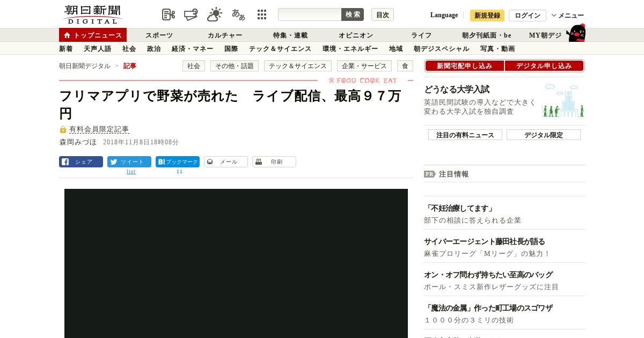Screen dimensions: 644x338
Task: Open サイバーエージェント藤田社長が語る link
Action: click(485, 241)
